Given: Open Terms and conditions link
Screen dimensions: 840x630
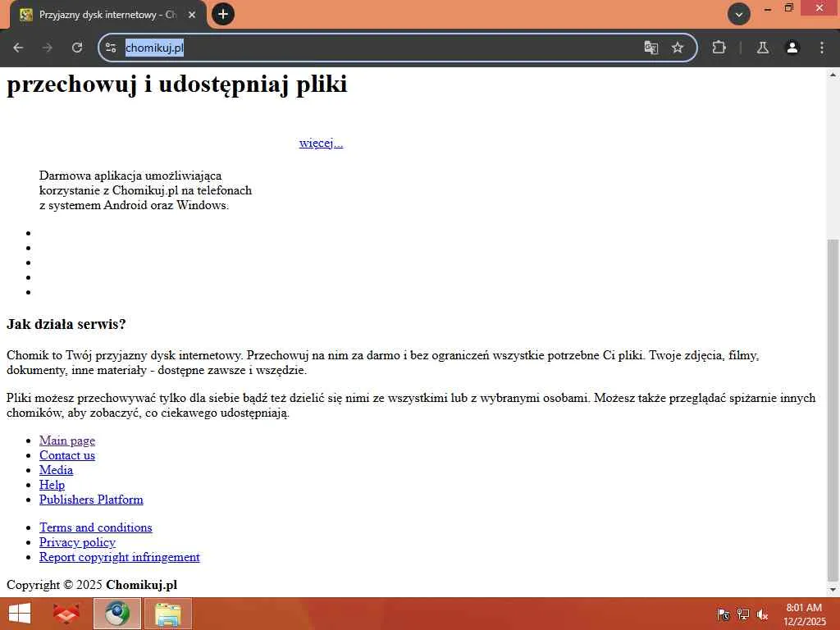Looking at the screenshot, I should click(95, 527).
